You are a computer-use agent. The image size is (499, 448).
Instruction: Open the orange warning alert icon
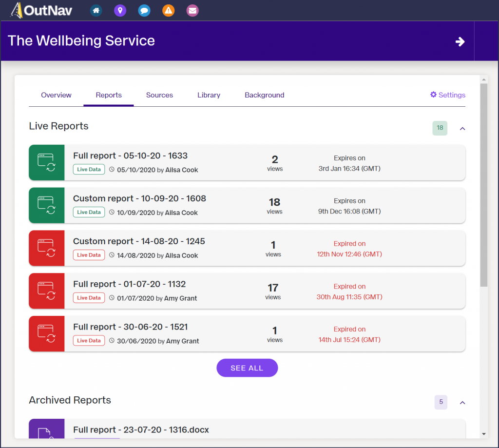click(x=168, y=11)
